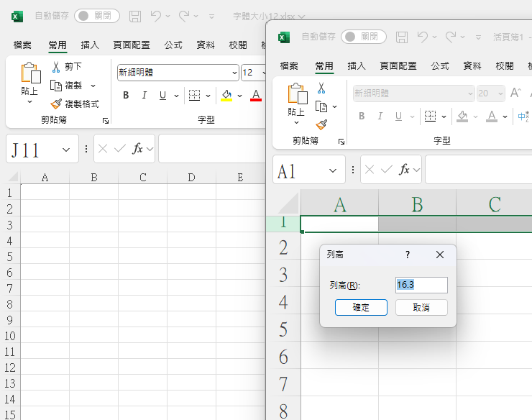Switch to 插入 tab in 字體大小12 window
The image size is (532, 420).
[90, 45]
